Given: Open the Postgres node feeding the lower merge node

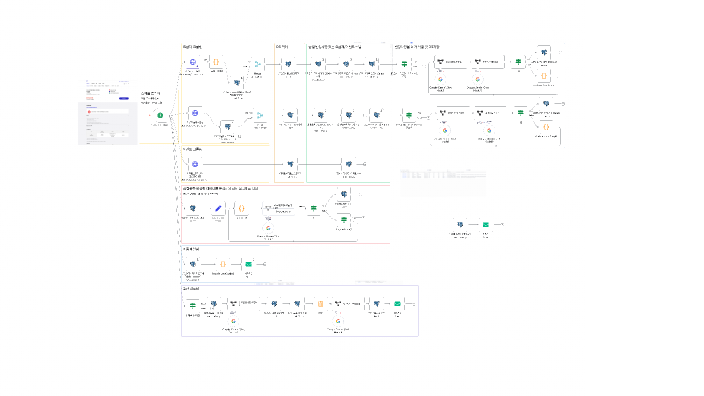Looking at the screenshot, I should pos(228,127).
